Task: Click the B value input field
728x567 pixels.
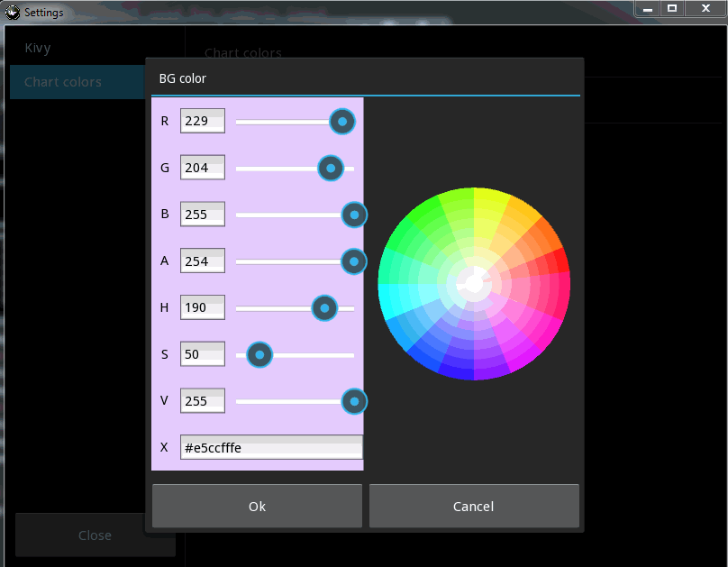Action: click(x=203, y=214)
